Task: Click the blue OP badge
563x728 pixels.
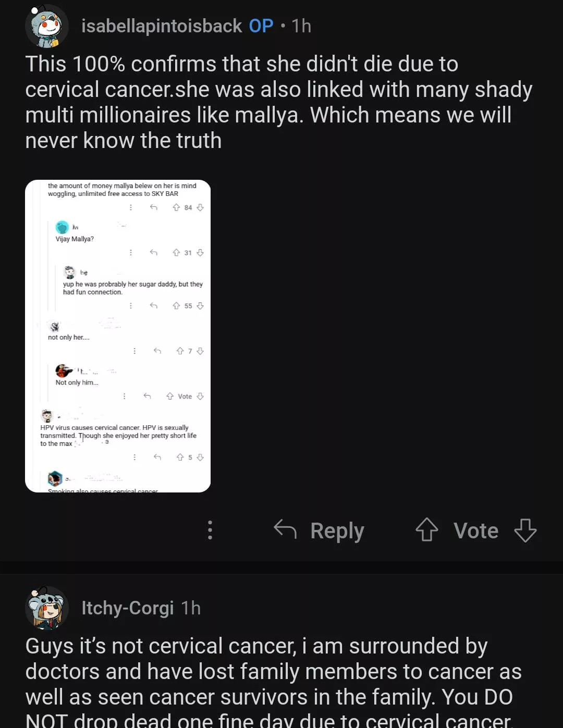Action: coord(261,26)
